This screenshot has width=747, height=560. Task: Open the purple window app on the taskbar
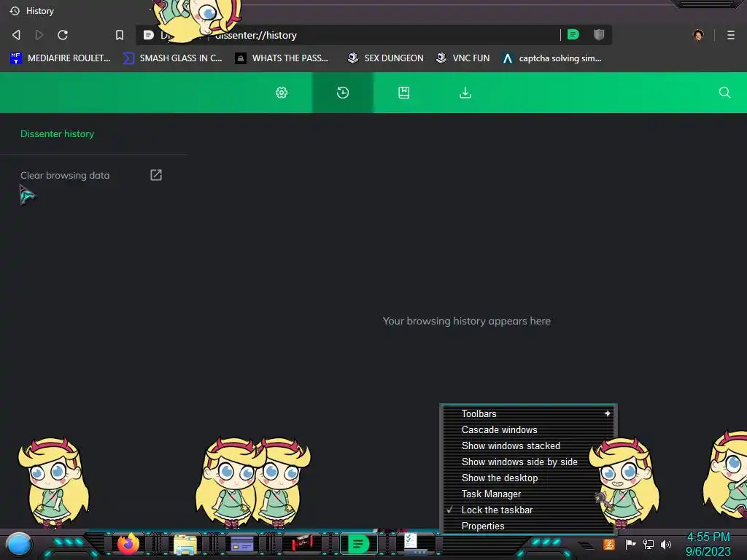[242, 544]
